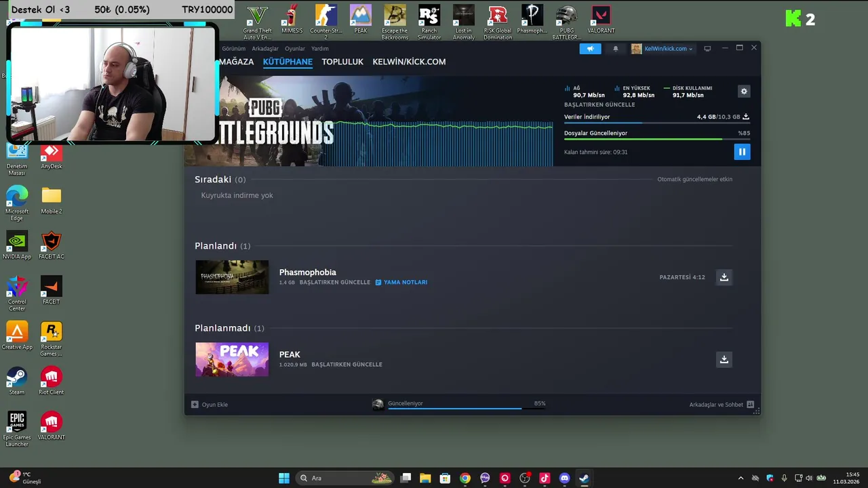Click Oyun Ekle plus icon

pos(195,405)
